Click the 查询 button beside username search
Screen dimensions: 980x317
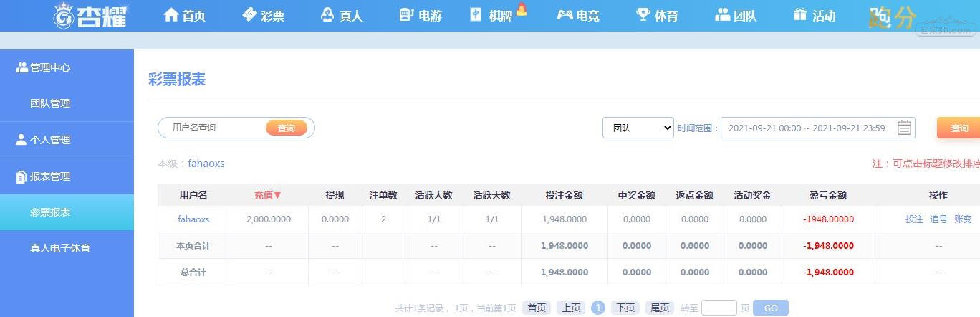click(287, 128)
